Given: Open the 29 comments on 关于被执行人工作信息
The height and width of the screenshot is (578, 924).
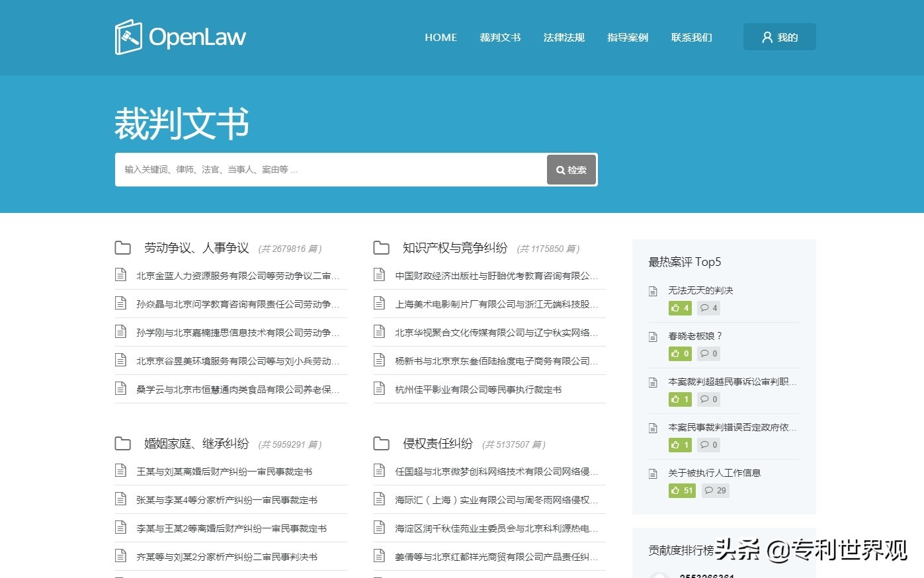Looking at the screenshot, I should tap(715, 491).
